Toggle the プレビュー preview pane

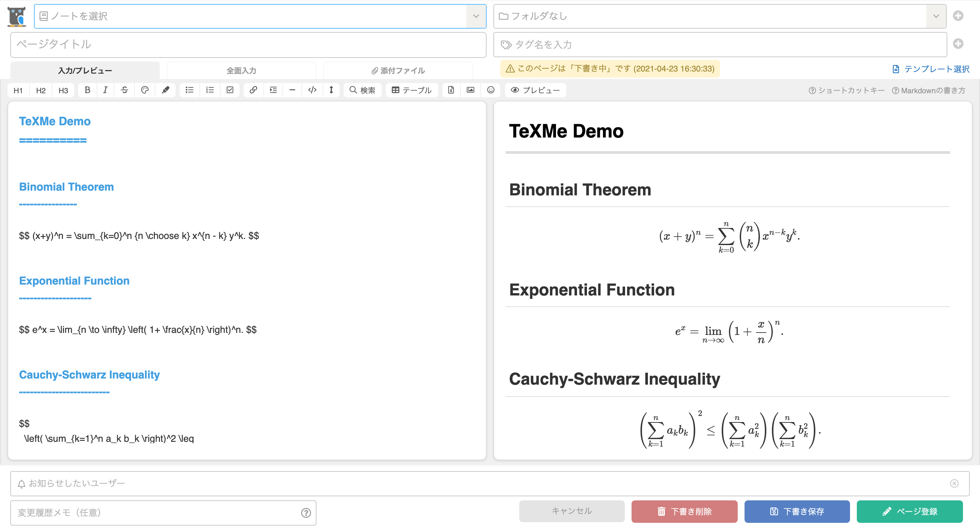(535, 90)
